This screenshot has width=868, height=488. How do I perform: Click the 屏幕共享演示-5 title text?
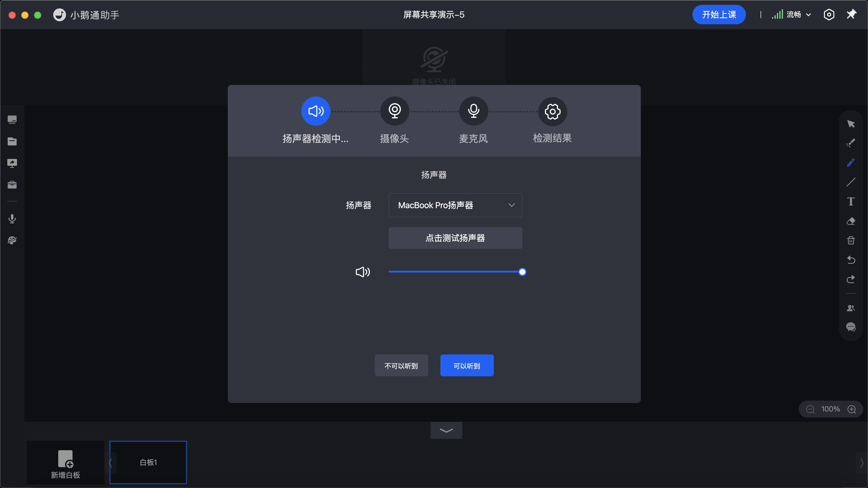click(x=434, y=15)
